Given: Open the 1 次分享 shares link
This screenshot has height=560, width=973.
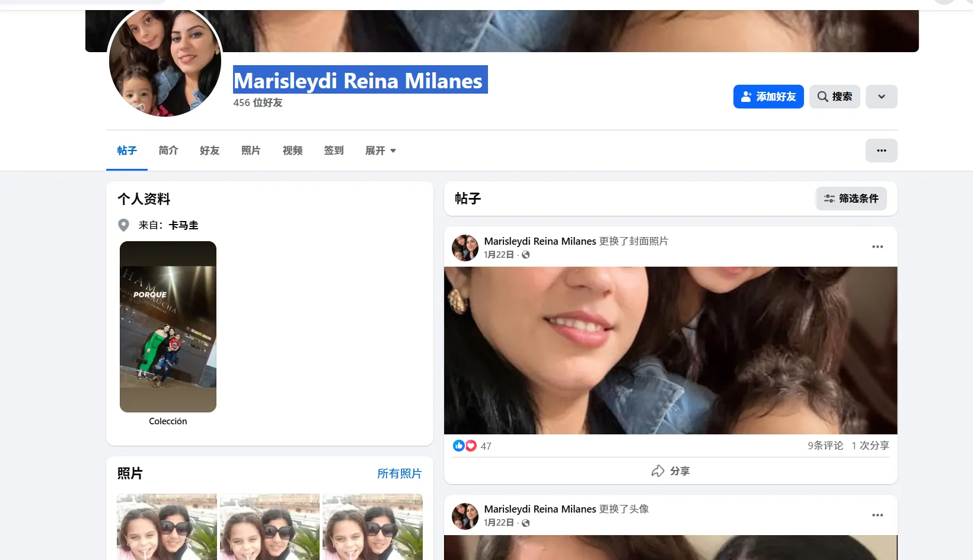Looking at the screenshot, I should (x=870, y=446).
